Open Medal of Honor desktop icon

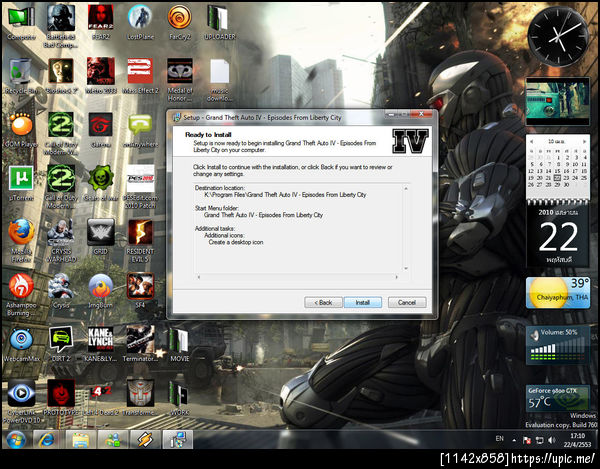pyautogui.click(x=180, y=80)
